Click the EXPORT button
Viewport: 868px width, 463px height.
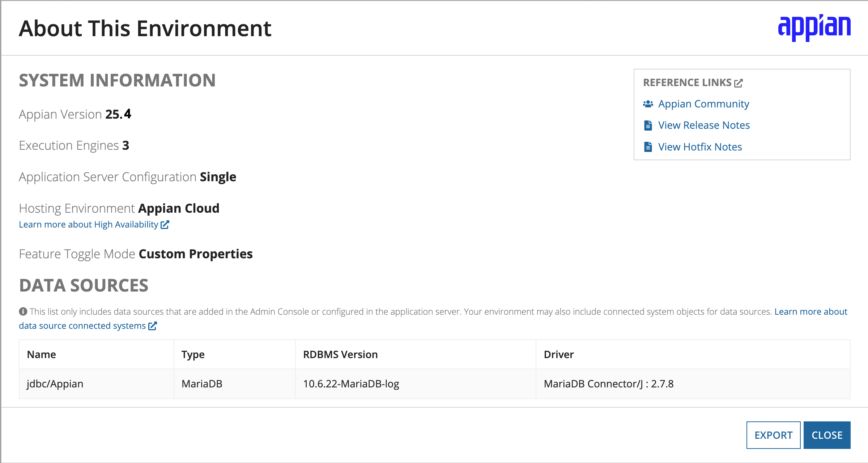[774, 435]
